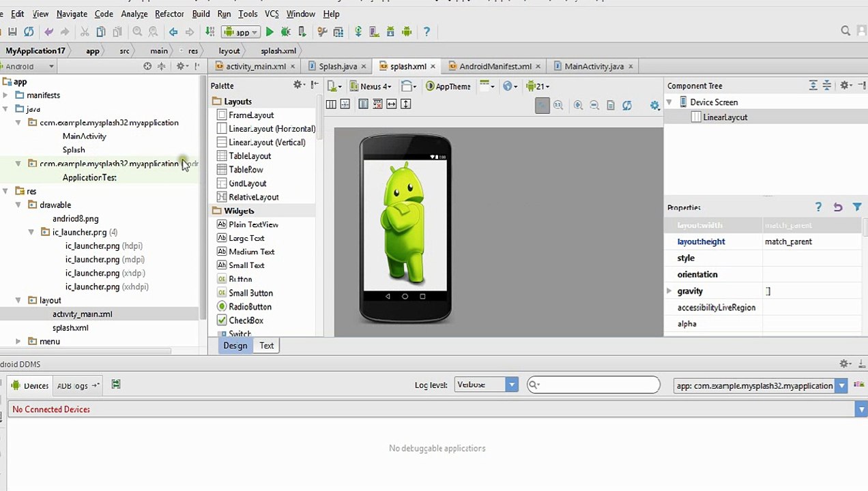
Task: Open the Project Structure icon
Action: [x=338, y=31]
